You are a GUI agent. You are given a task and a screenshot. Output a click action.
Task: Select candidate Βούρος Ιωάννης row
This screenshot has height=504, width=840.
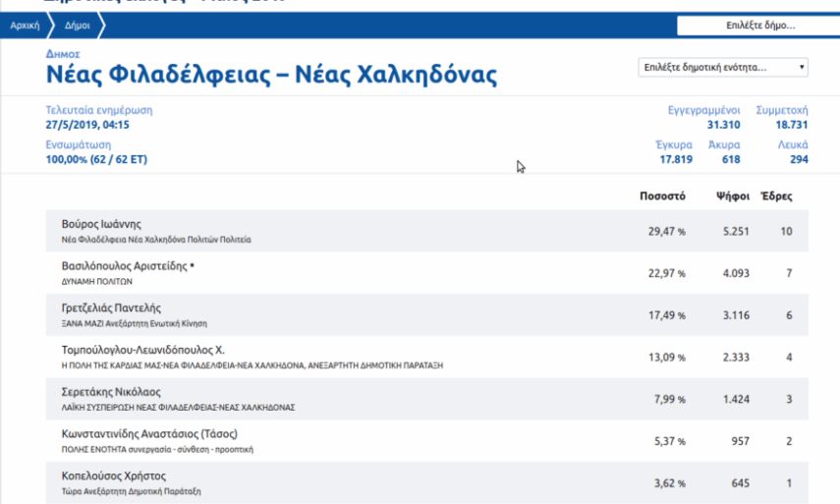(102, 224)
